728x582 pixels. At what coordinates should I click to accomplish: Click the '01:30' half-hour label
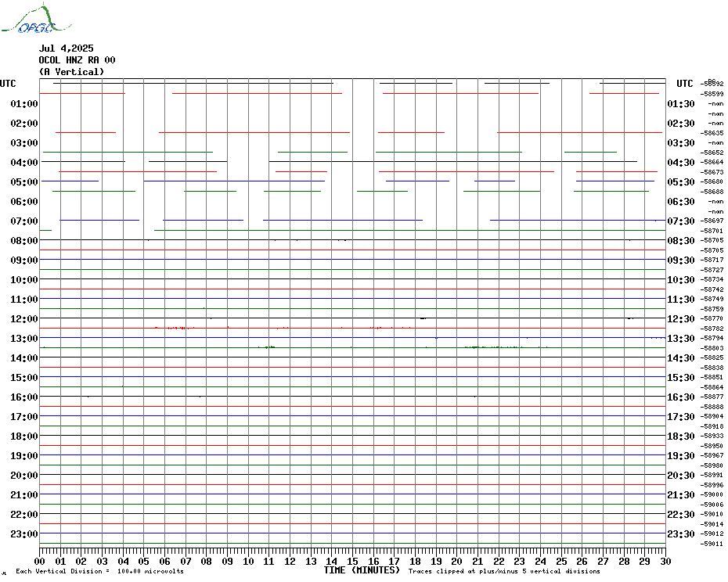(x=681, y=103)
